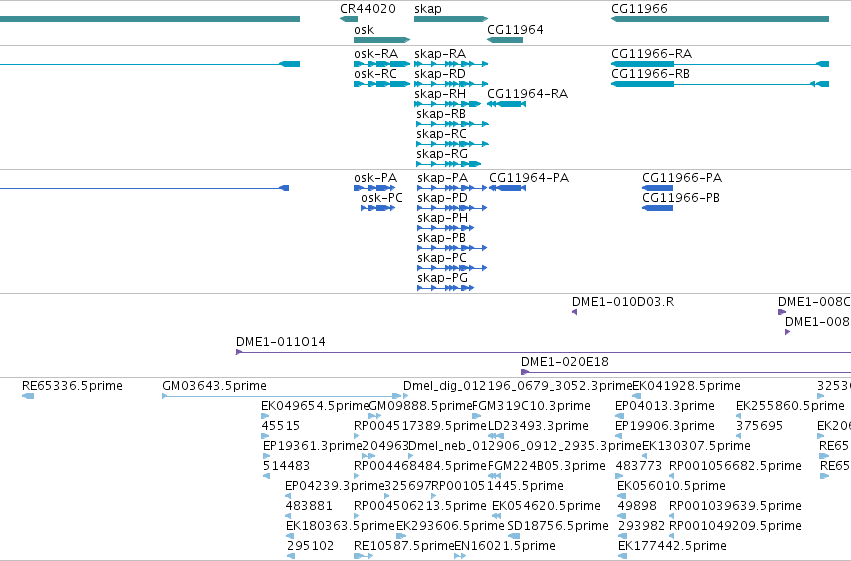Image resolution: width=851 pixels, height=561 pixels.
Task: Click the RE65336.5prime EST label
Action: point(72,386)
